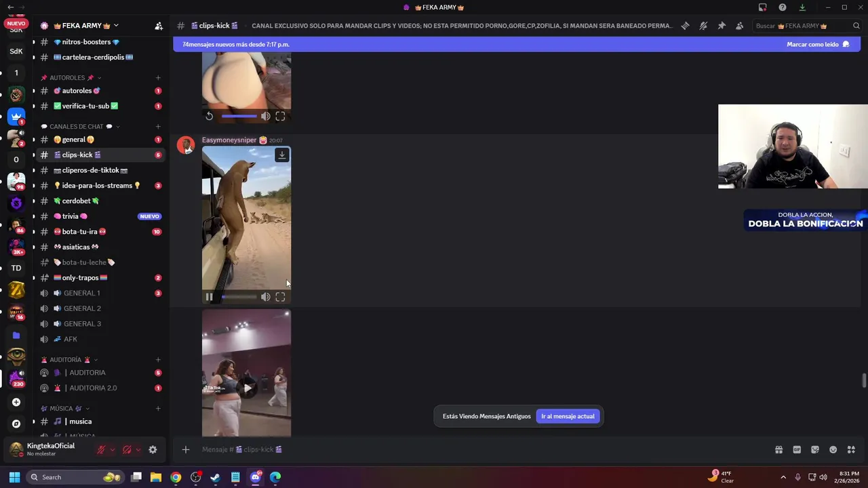The height and width of the screenshot is (488, 868).
Task: Open user settings gear icon
Action: click(153, 449)
